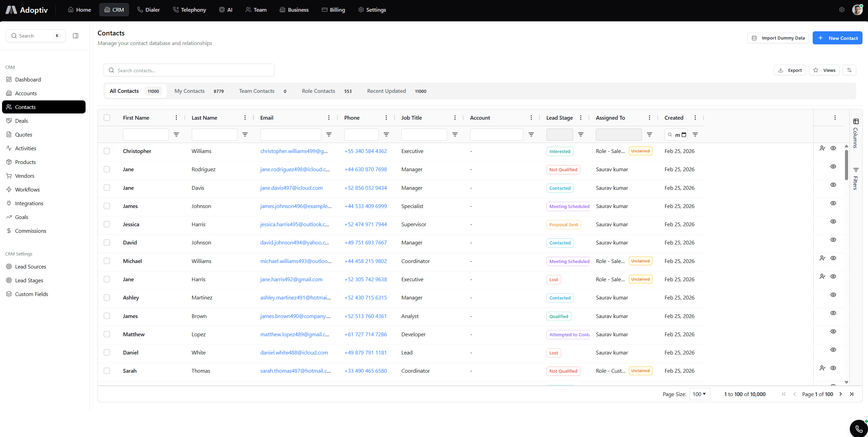
Task: Open the Recent Updated tab
Action: pos(386,91)
